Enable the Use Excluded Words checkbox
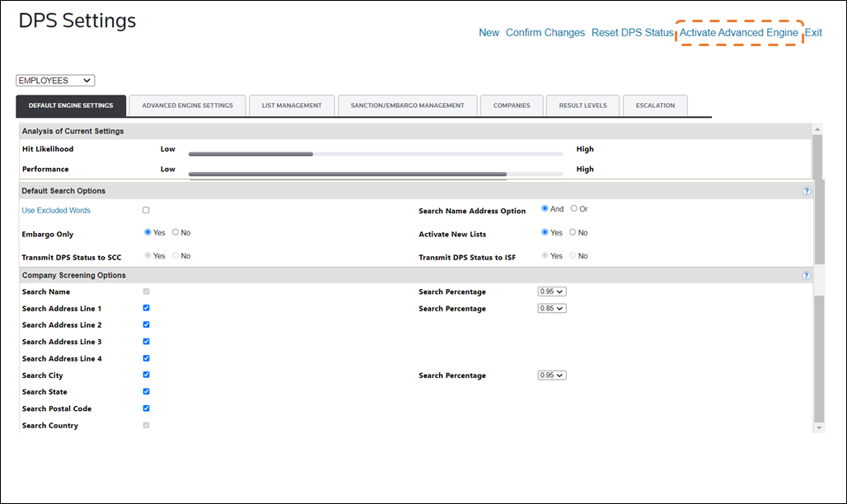 147,211
